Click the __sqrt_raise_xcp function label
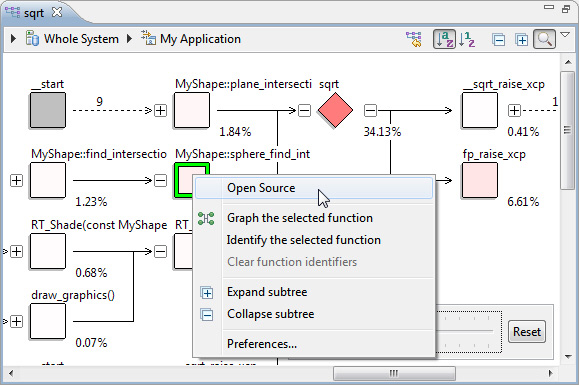Viewport: 579px width, 385px height. (504, 84)
